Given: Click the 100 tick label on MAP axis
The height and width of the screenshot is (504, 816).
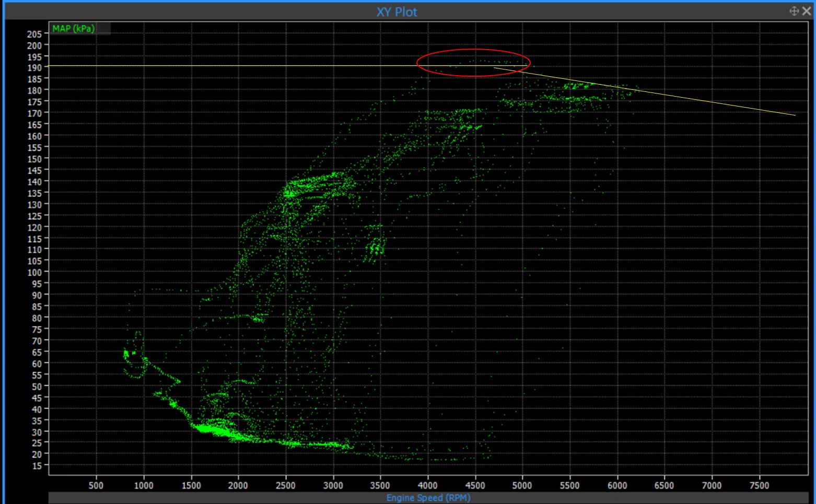Looking at the screenshot, I should click(34, 272).
